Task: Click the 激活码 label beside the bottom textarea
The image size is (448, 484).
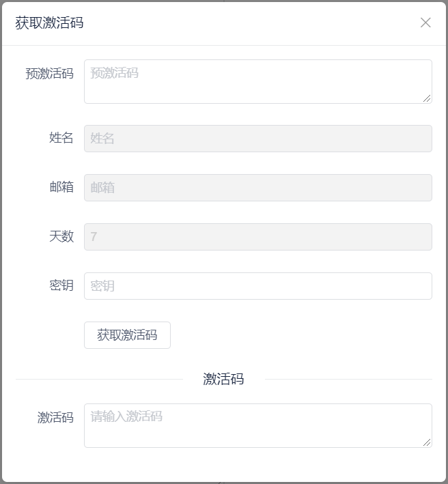Action: (x=55, y=417)
